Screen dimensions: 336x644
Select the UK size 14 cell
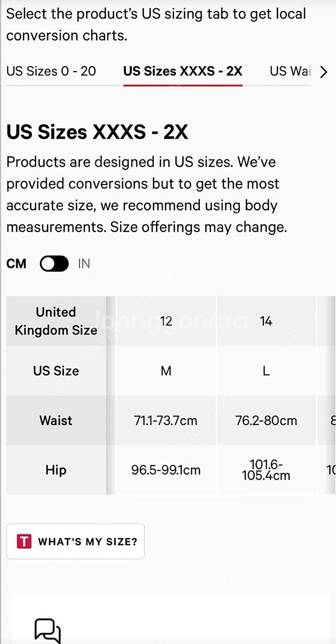(x=266, y=321)
